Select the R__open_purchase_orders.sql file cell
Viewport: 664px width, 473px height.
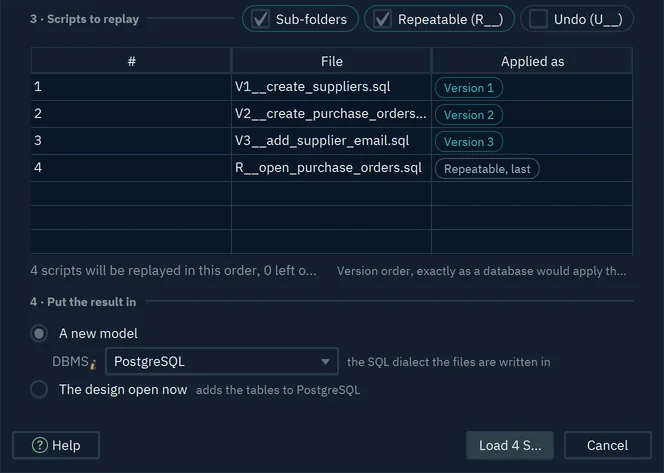pyautogui.click(x=332, y=168)
